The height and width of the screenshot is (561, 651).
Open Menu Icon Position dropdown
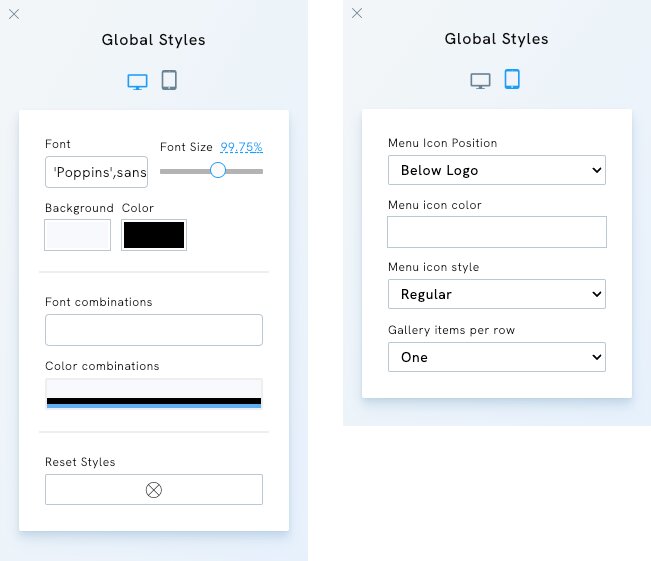[497, 170]
